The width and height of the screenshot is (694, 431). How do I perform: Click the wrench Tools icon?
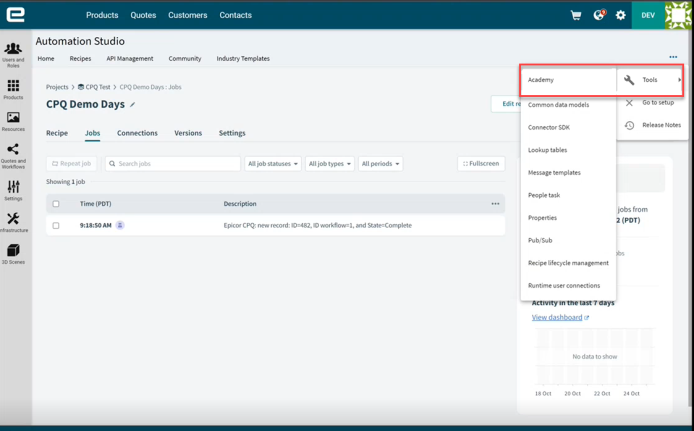tap(629, 80)
